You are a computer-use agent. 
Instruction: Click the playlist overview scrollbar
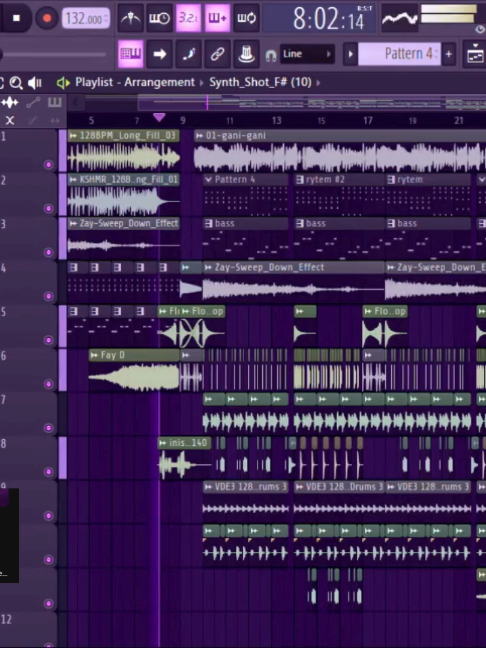[x=312, y=102]
